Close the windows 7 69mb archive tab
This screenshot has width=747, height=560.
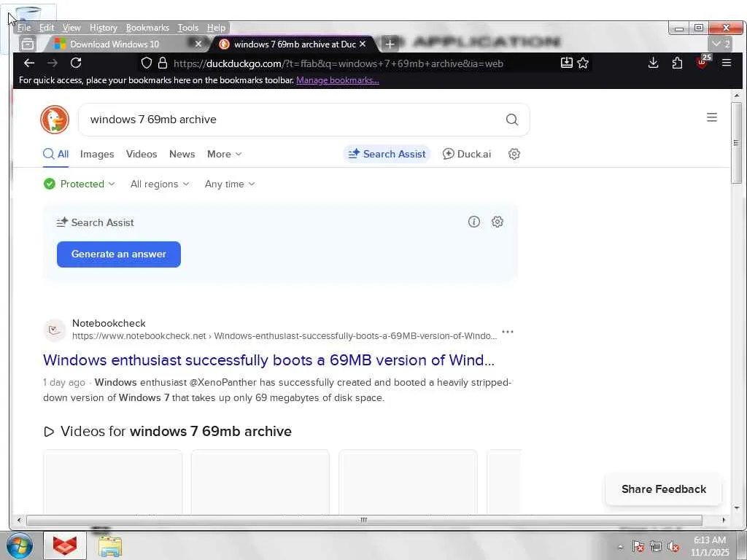point(363,44)
